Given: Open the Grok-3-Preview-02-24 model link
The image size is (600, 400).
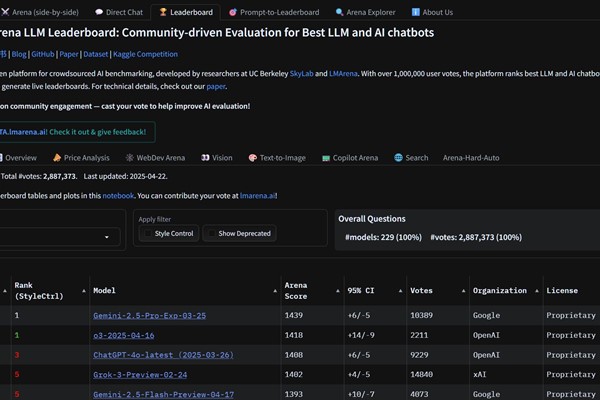Looking at the screenshot, I should click(x=140, y=375).
